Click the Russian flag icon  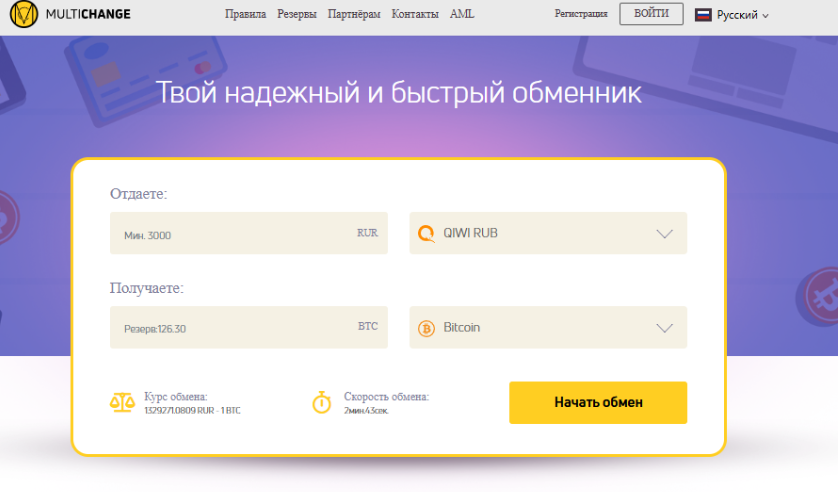[703, 15]
